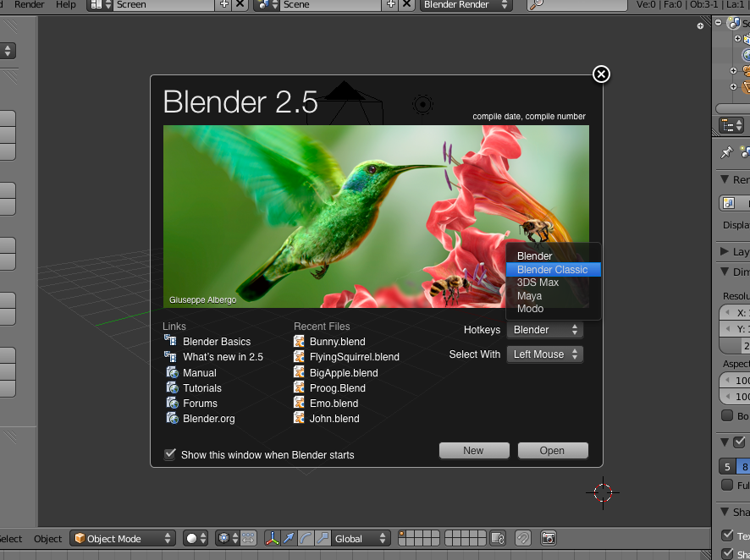750x560 pixels.
Task: Click the Manual link globe icon
Action: [x=172, y=372]
